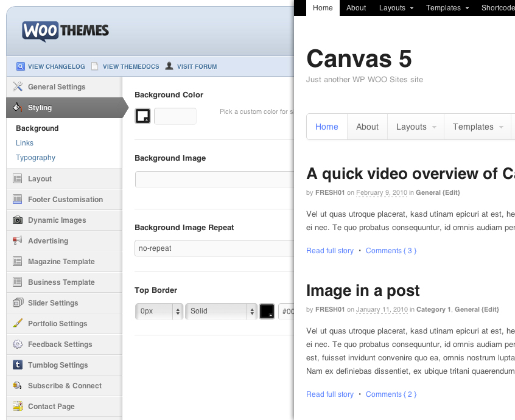Click the Portfolio Settings paintbrush icon
The height and width of the screenshot is (420, 515).
coord(18,323)
